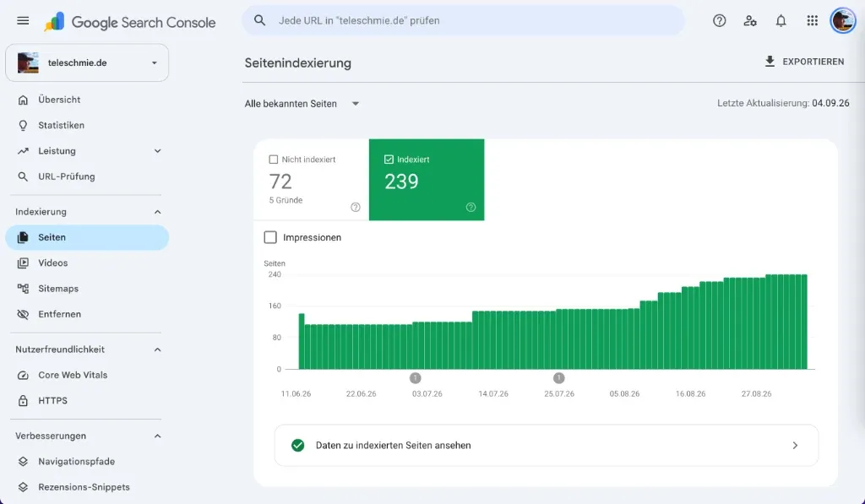
Task: Click the HTTPS lock icon
Action: [x=23, y=400]
